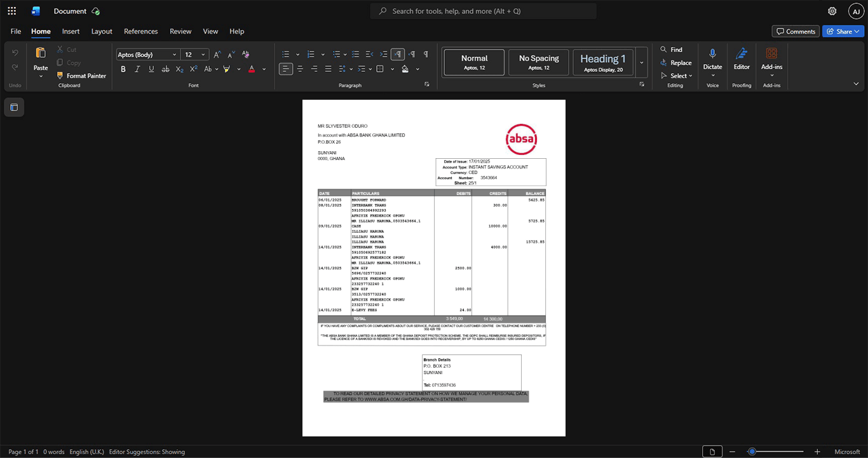Screen dimensions: 868x458
Task: Click the Comments button
Action: point(796,31)
